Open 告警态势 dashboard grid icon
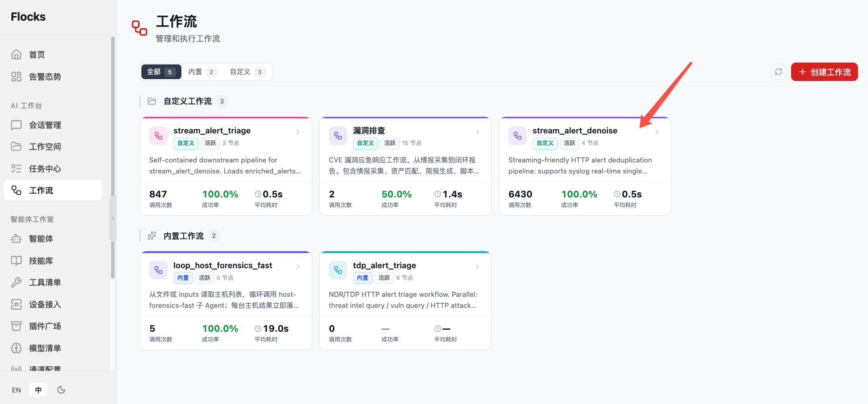The image size is (868, 404). [17, 77]
